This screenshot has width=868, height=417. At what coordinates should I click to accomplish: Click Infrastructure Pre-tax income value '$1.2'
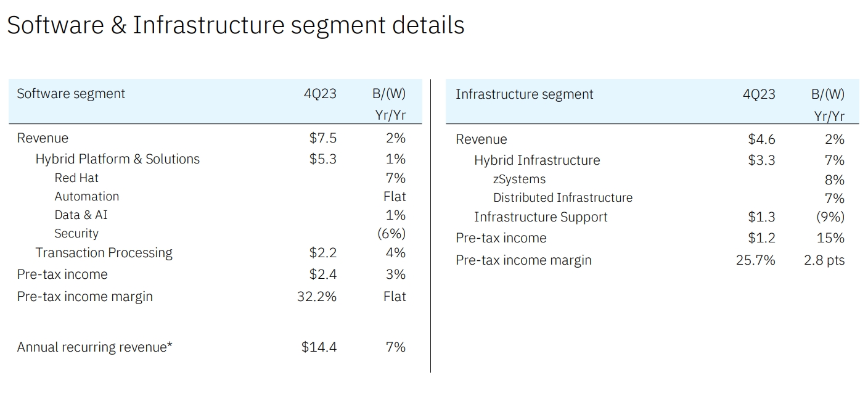click(x=762, y=238)
